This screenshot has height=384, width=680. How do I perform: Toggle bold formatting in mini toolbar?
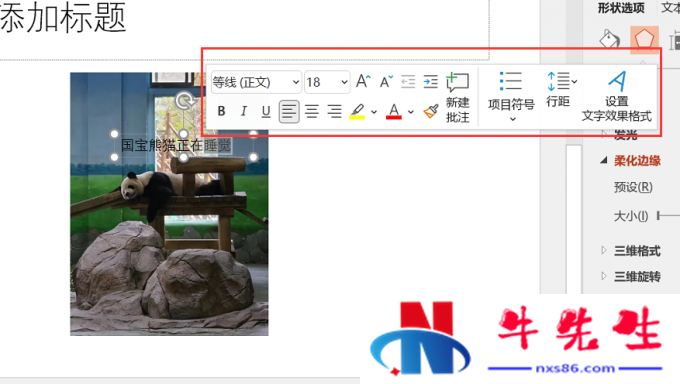click(x=221, y=111)
